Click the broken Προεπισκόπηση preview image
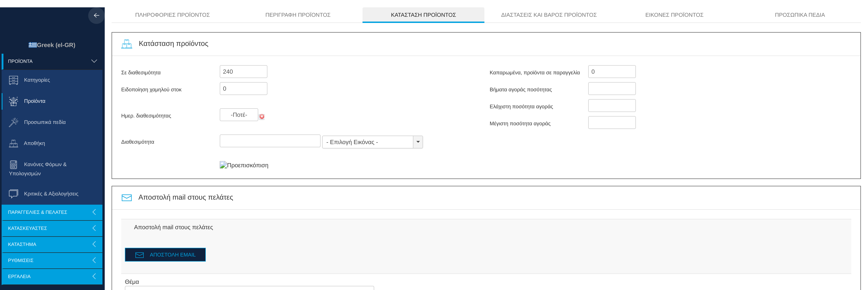Screen dimensions: 868x290 244,165
